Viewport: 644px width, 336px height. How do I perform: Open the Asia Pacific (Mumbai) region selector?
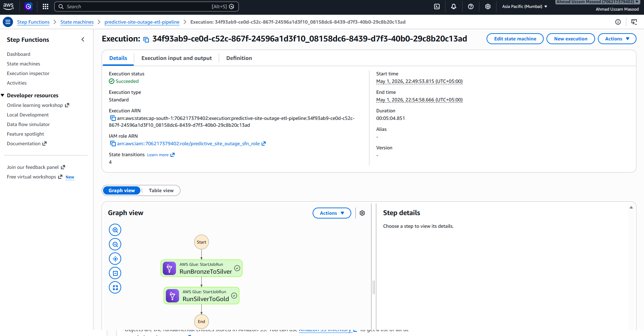tap(525, 7)
